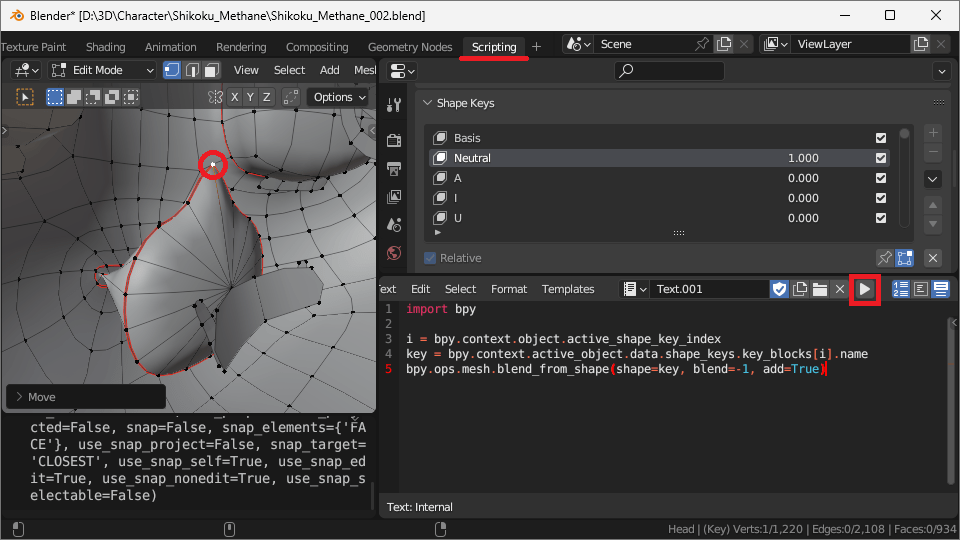Open the Templates menu in text editor
The width and height of the screenshot is (960, 540).
click(568, 289)
